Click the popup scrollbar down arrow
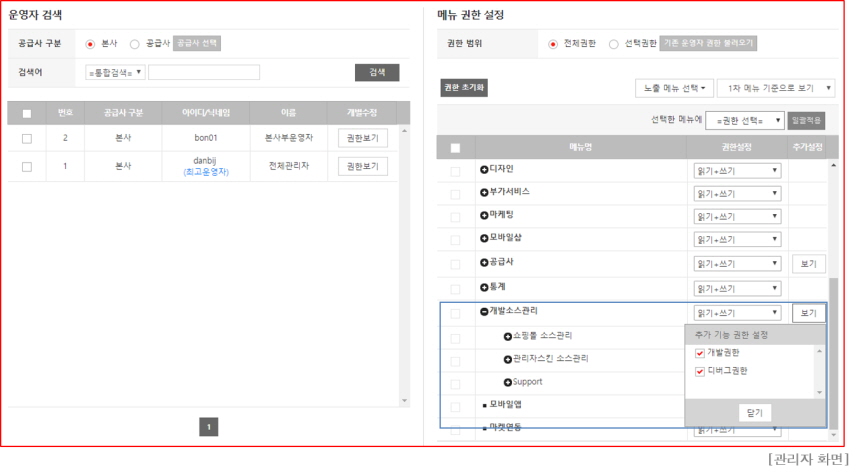Image resolution: width=860 pixels, height=475 pixels. click(820, 392)
